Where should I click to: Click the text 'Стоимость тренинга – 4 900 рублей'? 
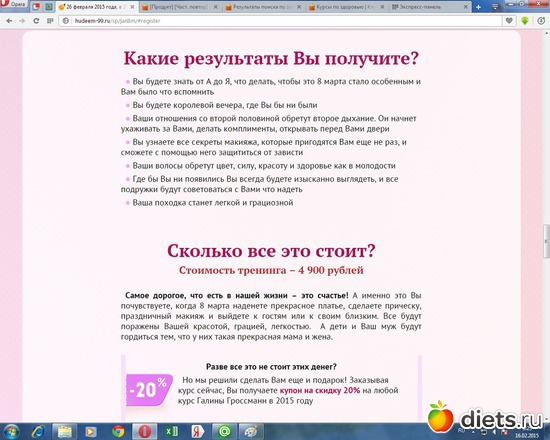271,270
